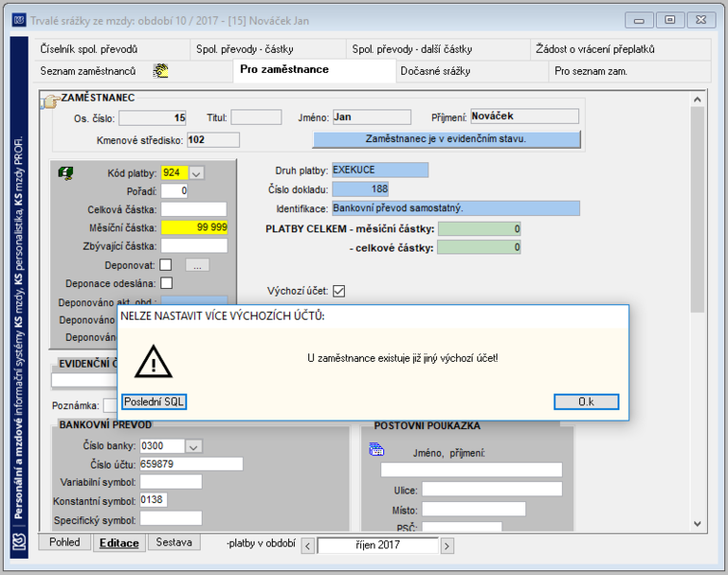Screen dimensions: 728x575
Task: Click the Identifikace field Bankovní převod samostatný
Action: (x=456, y=208)
